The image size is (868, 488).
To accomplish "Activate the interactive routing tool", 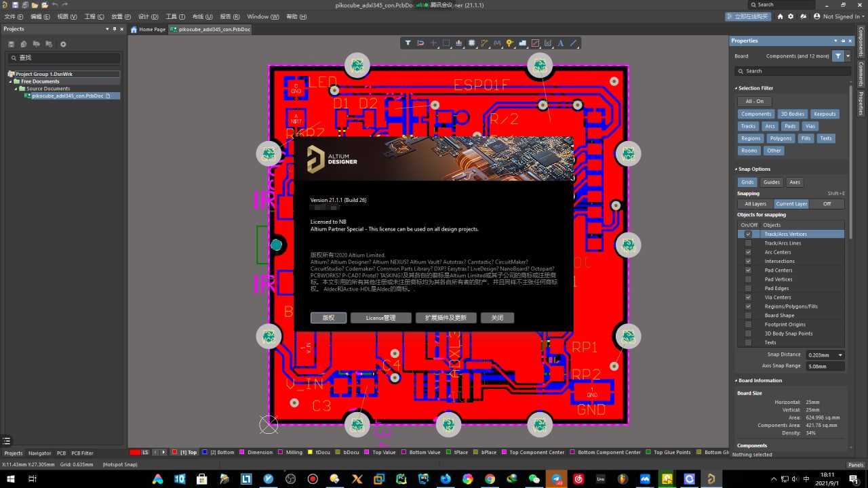I will [x=484, y=43].
